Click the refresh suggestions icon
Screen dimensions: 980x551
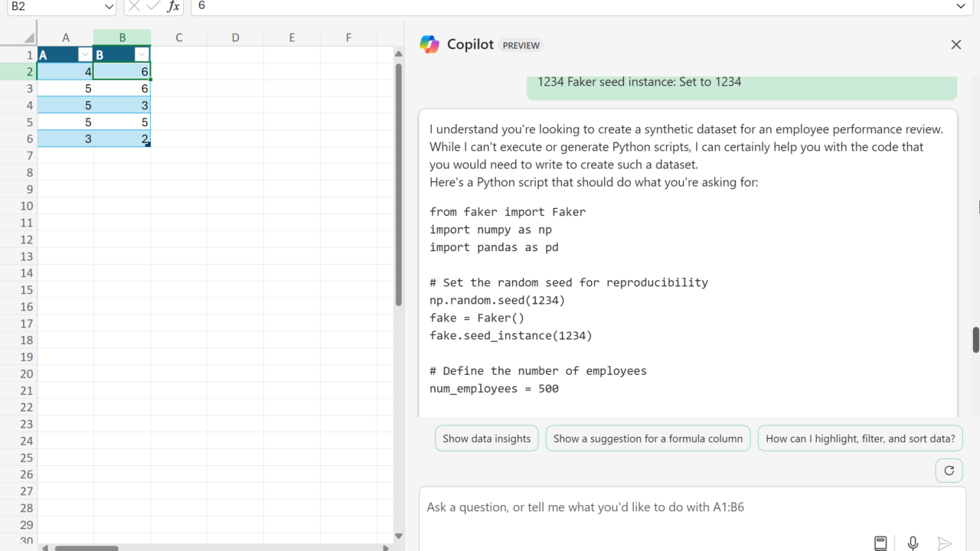point(949,471)
